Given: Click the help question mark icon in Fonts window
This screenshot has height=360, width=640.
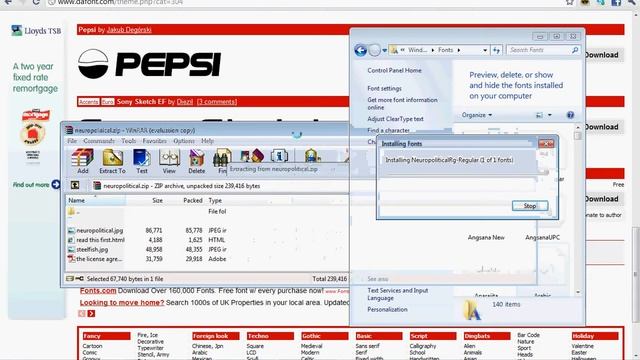Looking at the screenshot, I should 570,115.
